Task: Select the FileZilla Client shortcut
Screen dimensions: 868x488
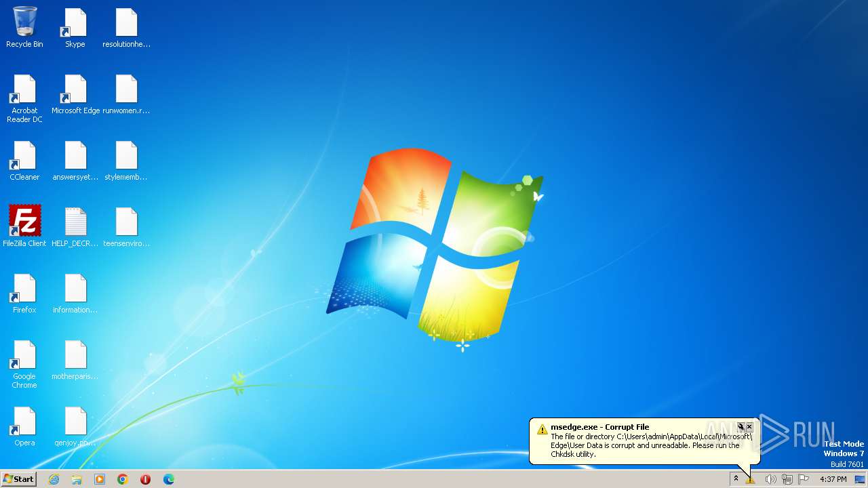Action: 24,226
